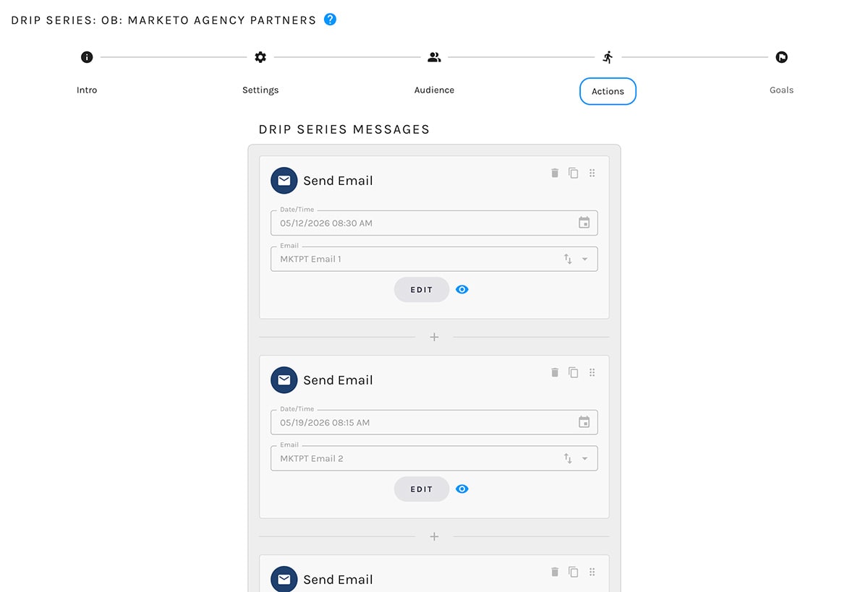Open calendar picker for 05/12/2026 date field

[584, 223]
